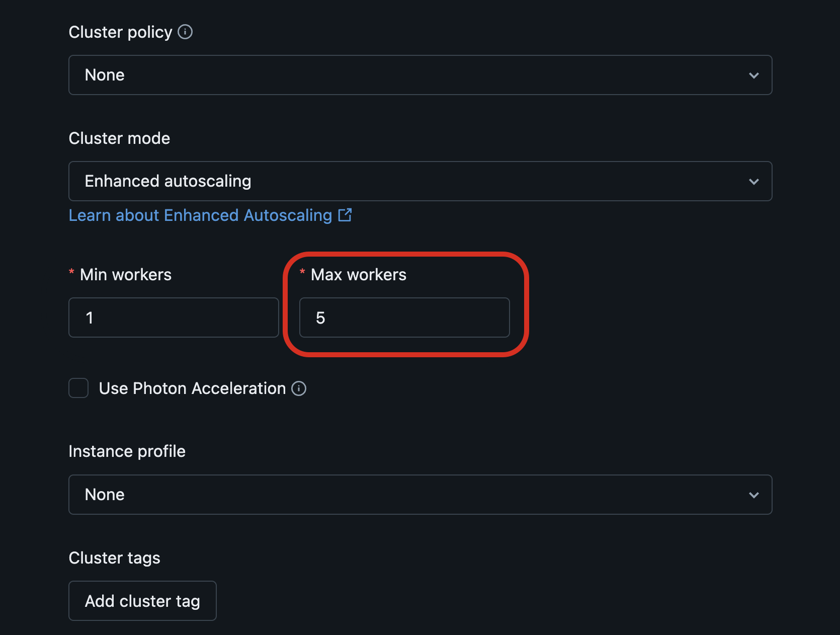
Task: Click the Cluster policy info icon
Action: coord(185,32)
